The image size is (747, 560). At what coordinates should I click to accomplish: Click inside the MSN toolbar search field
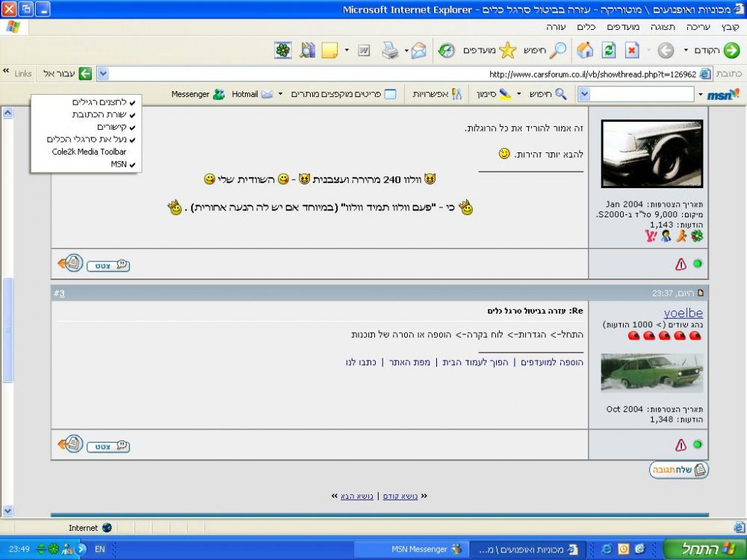pos(642,94)
